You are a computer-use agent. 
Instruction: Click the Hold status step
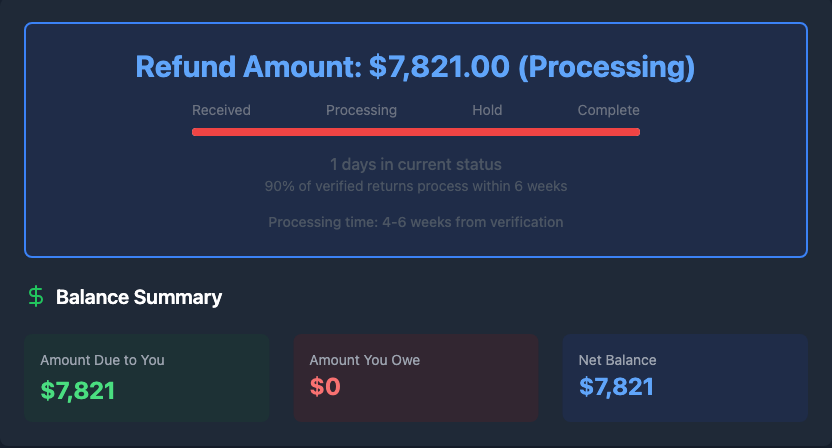tap(487, 110)
